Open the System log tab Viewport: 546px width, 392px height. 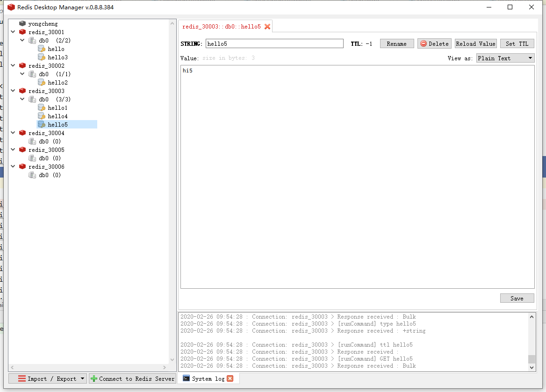tap(208, 379)
